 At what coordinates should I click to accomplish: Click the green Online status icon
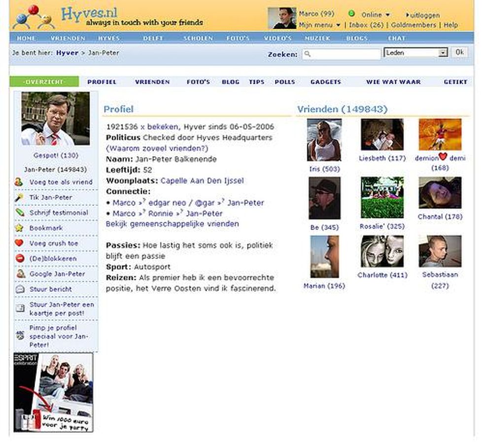[351, 14]
